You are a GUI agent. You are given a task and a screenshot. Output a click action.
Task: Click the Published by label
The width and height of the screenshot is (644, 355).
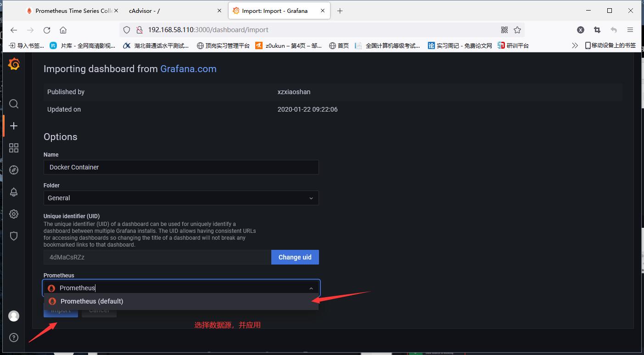click(66, 92)
